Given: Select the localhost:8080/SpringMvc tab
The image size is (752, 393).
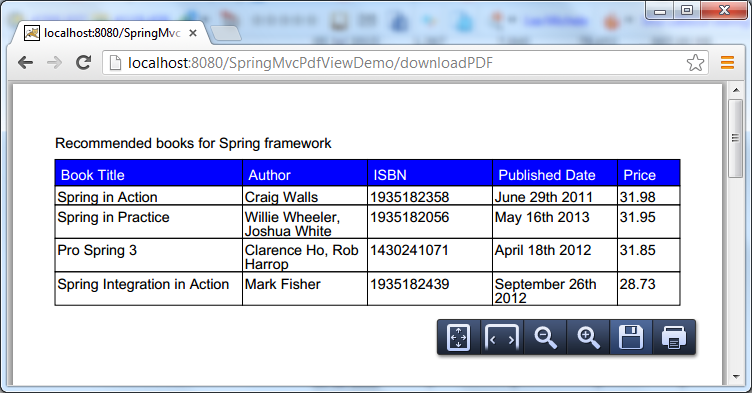Looking at the screenshot, I should pos(110,33).
